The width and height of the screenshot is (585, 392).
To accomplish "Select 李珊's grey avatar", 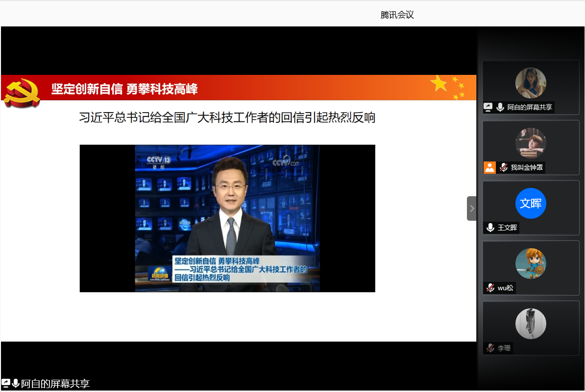I will click(531, 324).
